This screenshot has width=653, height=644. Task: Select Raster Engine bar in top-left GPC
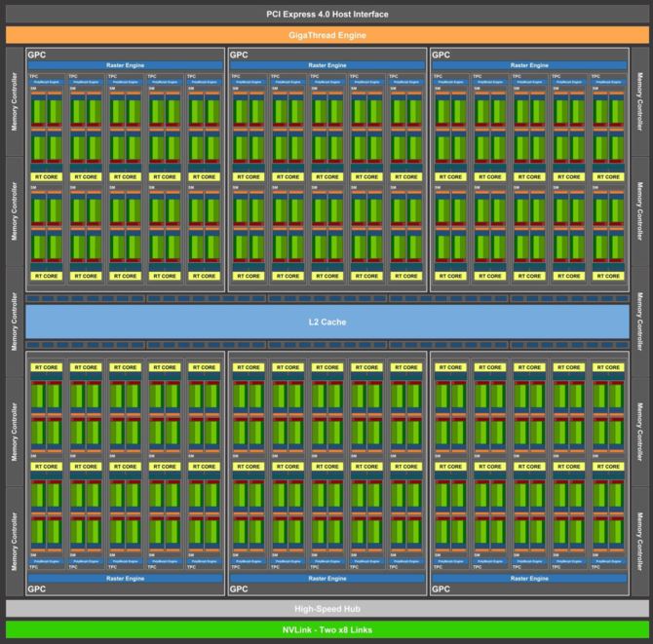click(125, 65)
